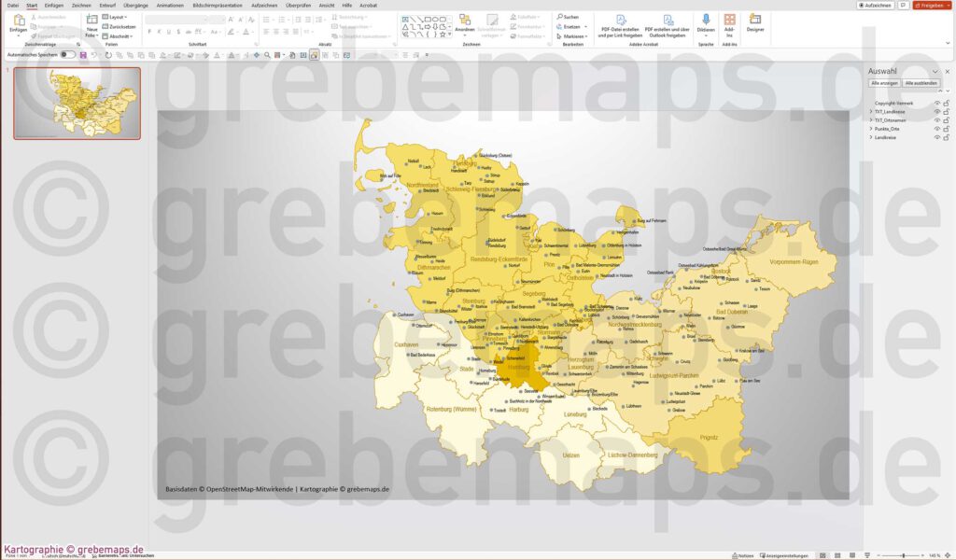Open the Datei menu
This screenshot has height=560, width=956.
pyautogui.click(x=13, y=5)
